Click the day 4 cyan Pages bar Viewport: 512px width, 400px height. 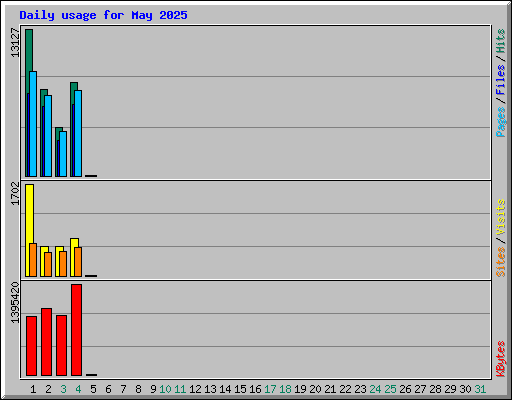78,133
